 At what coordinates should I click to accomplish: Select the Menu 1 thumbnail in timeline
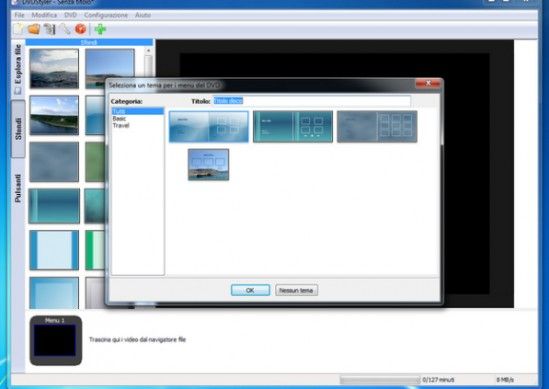(x=56, y=340)
